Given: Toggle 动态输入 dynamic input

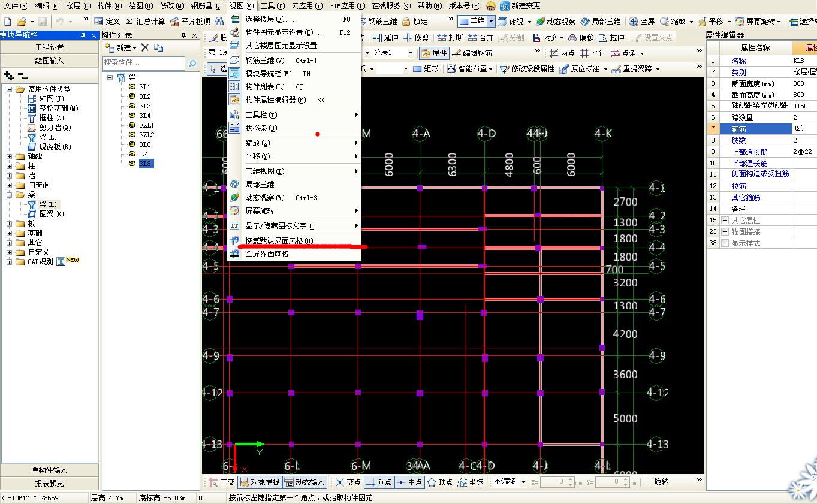Looking at the screenshot, I should [305, 482].
